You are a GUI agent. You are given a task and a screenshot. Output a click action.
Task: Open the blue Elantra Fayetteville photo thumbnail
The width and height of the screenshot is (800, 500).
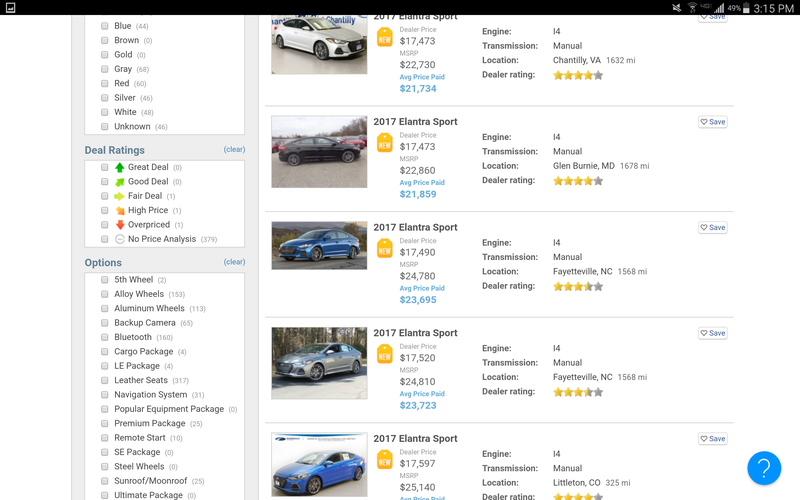point(319,245)
